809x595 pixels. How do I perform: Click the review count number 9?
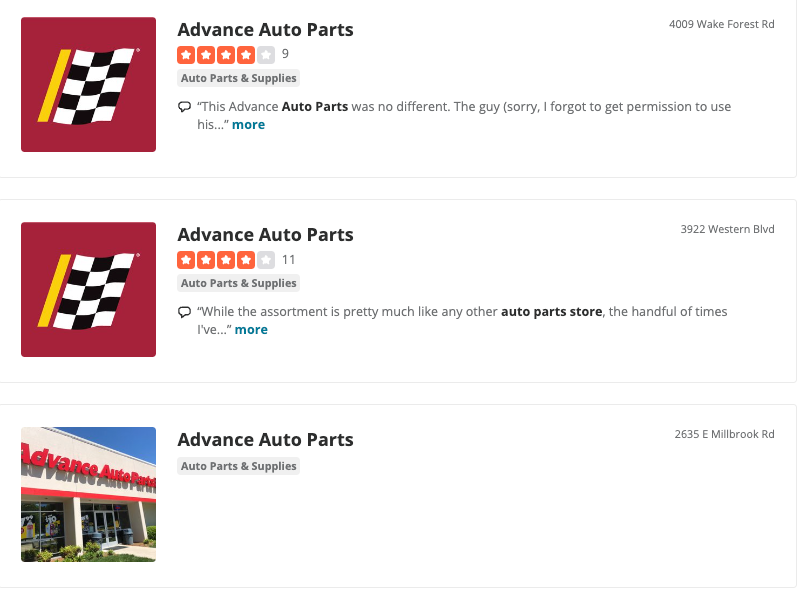pyautogui.click(x=285, y=54)
